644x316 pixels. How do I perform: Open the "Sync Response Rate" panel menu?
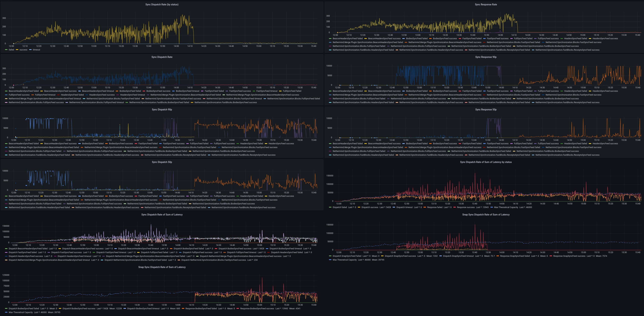485,4
